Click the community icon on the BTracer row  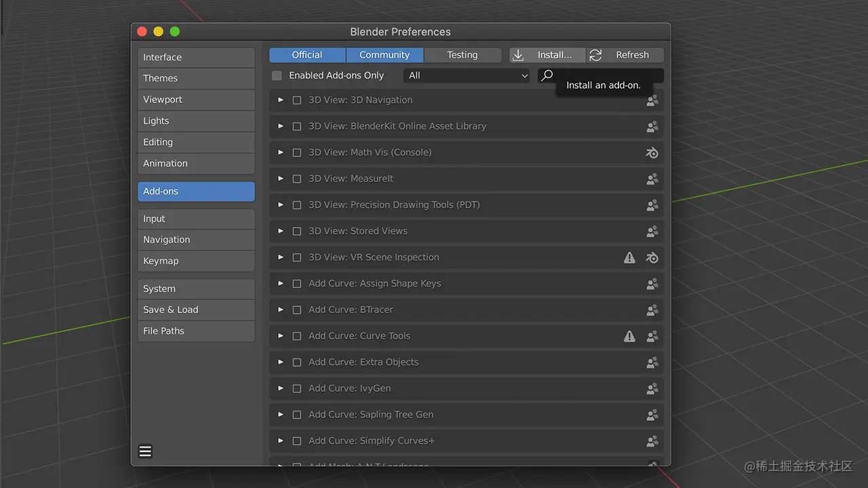click(x=652, y=310)
